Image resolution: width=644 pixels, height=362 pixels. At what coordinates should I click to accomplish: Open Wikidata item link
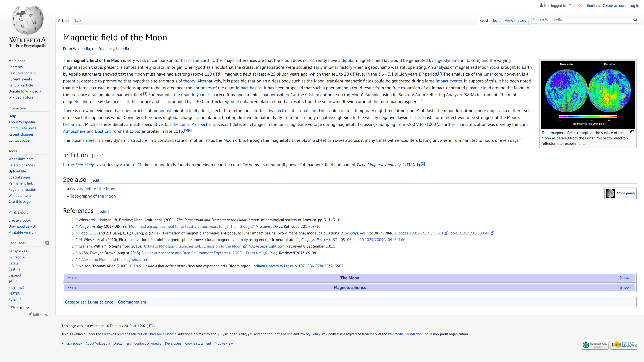(19, 196)
